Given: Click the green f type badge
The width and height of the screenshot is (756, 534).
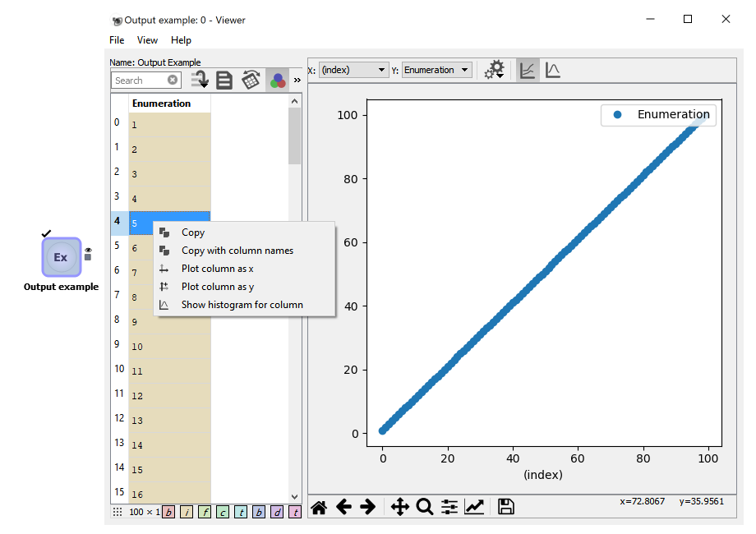Looking at the screenshot, I should (x=205, y=512).
